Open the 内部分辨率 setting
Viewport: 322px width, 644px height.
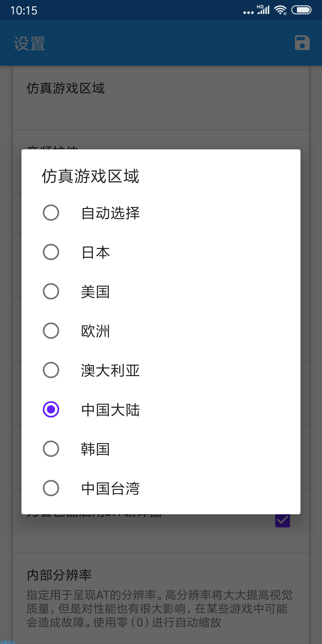pos(161,596)
